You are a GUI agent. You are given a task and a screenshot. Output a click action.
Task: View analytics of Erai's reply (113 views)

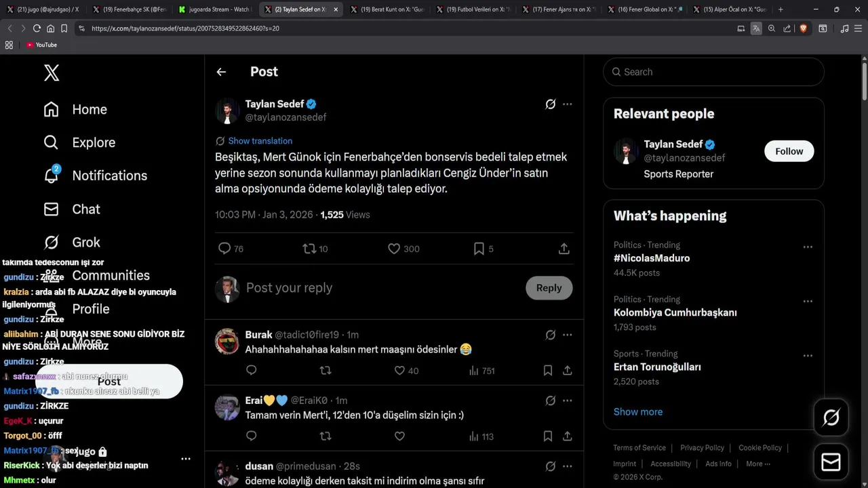(x=481, y=436)
